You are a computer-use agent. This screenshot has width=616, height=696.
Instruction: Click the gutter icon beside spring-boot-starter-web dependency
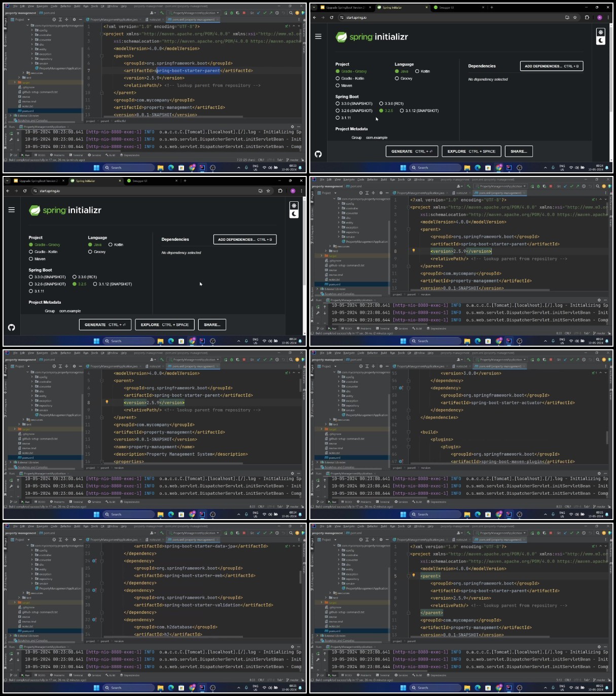(x=94, y=561)
